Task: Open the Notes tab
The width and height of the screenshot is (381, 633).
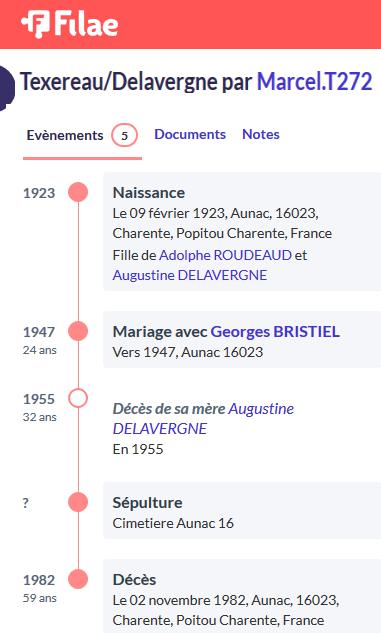Action: [x=261, y=134]
